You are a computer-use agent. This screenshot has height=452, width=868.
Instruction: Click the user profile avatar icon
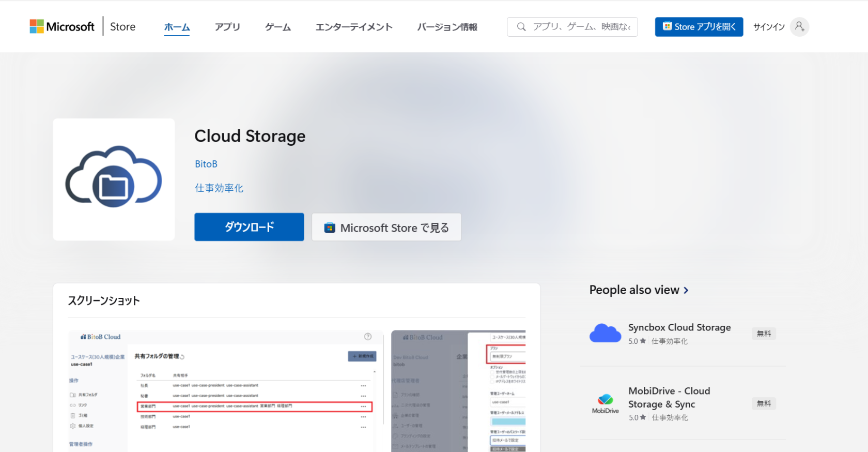point(799,27)
